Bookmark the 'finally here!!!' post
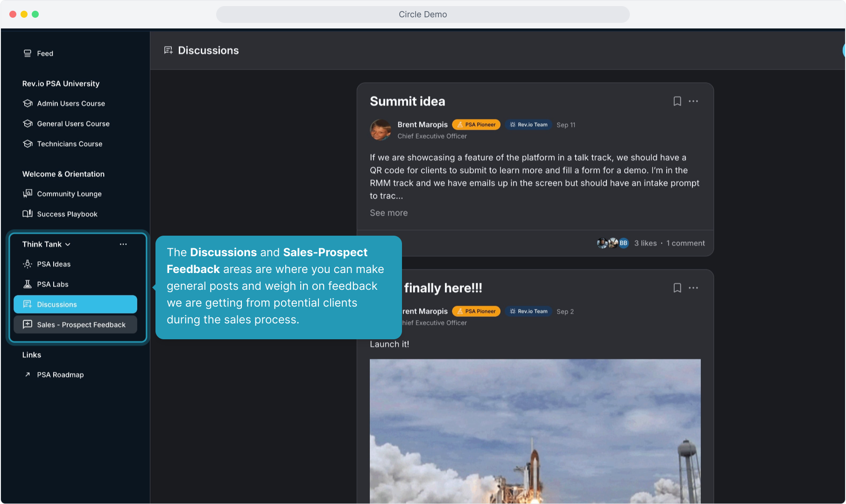The width and height of the screenshot is (846, 504). click(x=677, y=288)
